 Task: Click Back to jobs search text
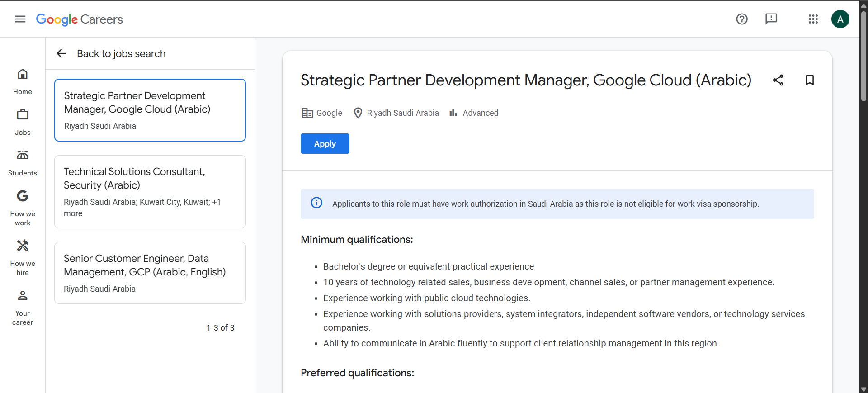click(121, 53)
